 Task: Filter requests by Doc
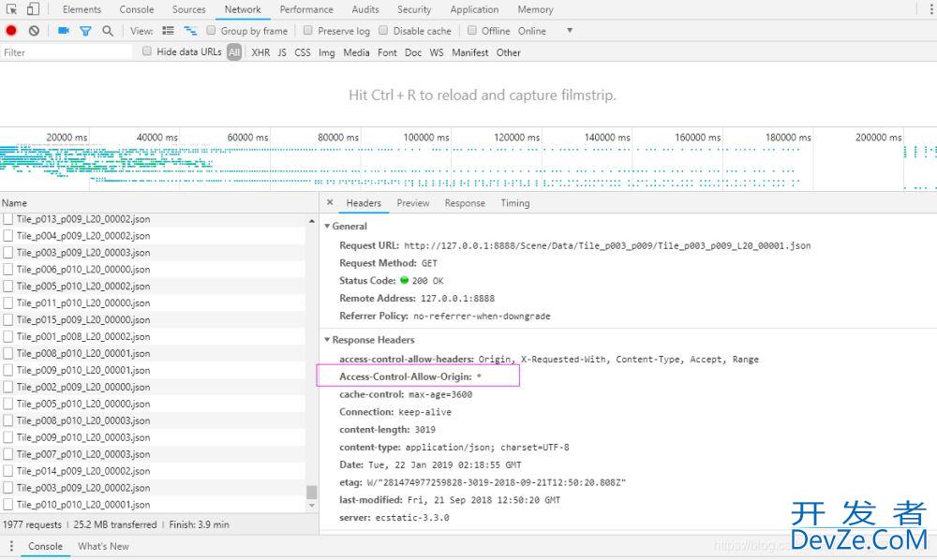(x=413, y=52)
